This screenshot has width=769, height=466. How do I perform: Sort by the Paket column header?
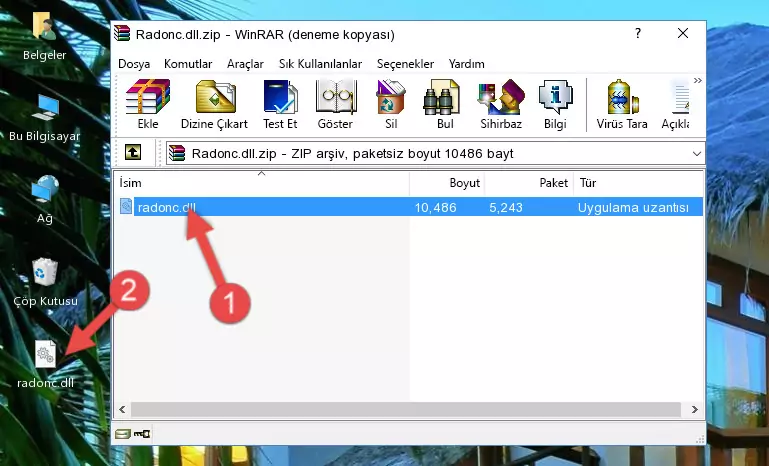coord(529,182)
